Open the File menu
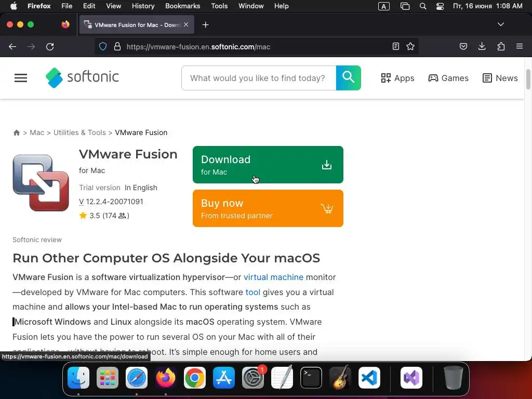 (67, 6)
